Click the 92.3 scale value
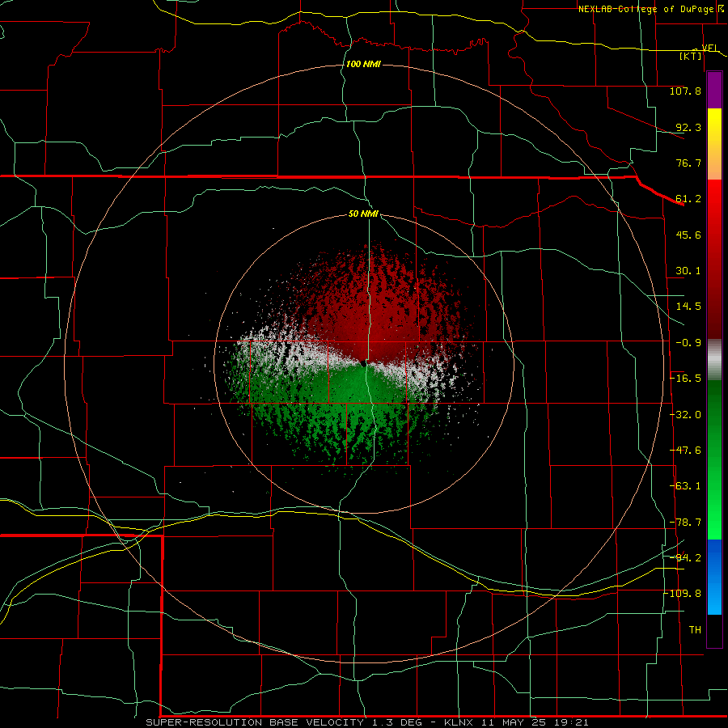 tap(688, 127)
